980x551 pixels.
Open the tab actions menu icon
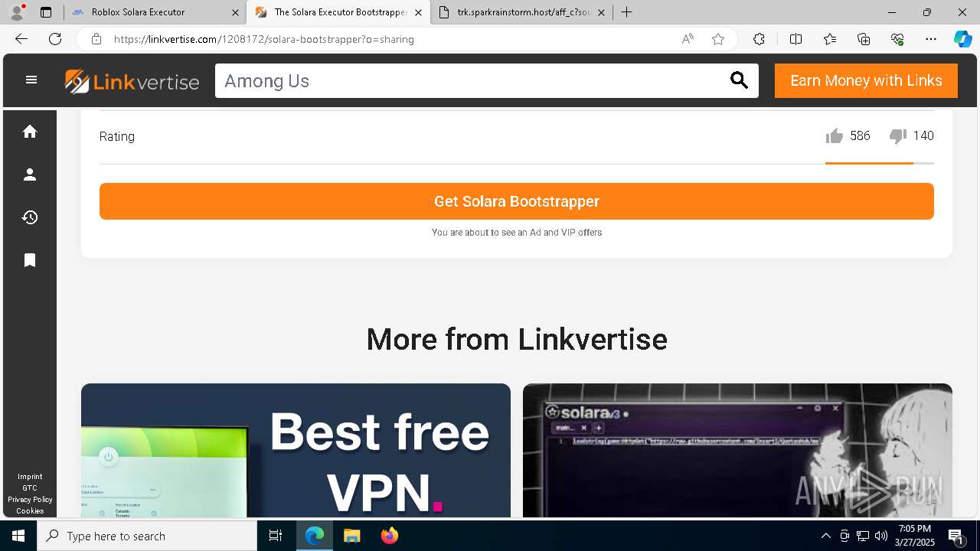pyautogui.click(x=46, y=12)
